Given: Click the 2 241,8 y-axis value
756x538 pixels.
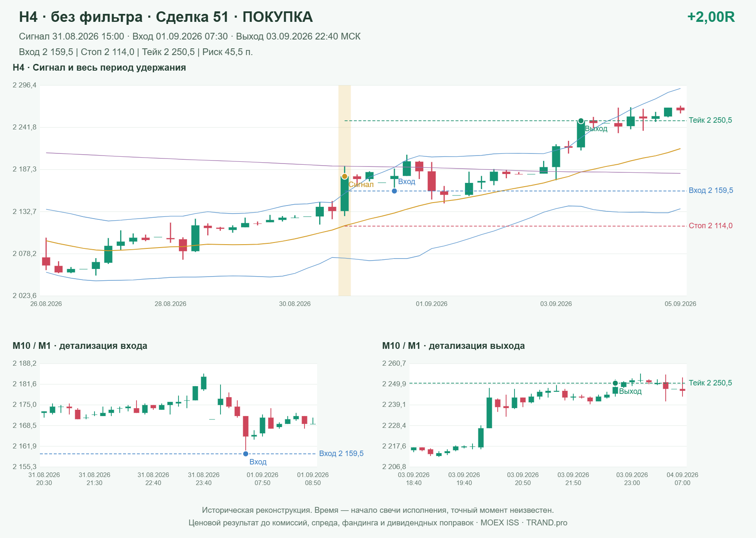Looking at the screenshot, I should click(24, 127).
